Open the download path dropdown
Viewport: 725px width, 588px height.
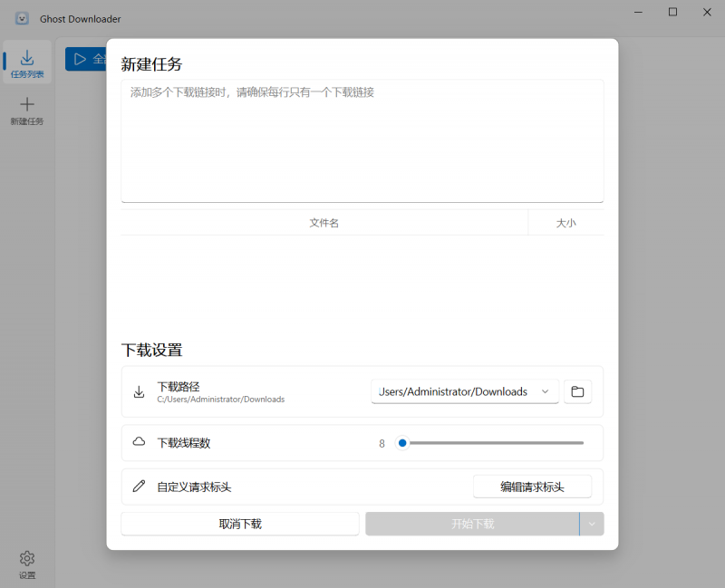pyautogui.click(x=545, y=391)
